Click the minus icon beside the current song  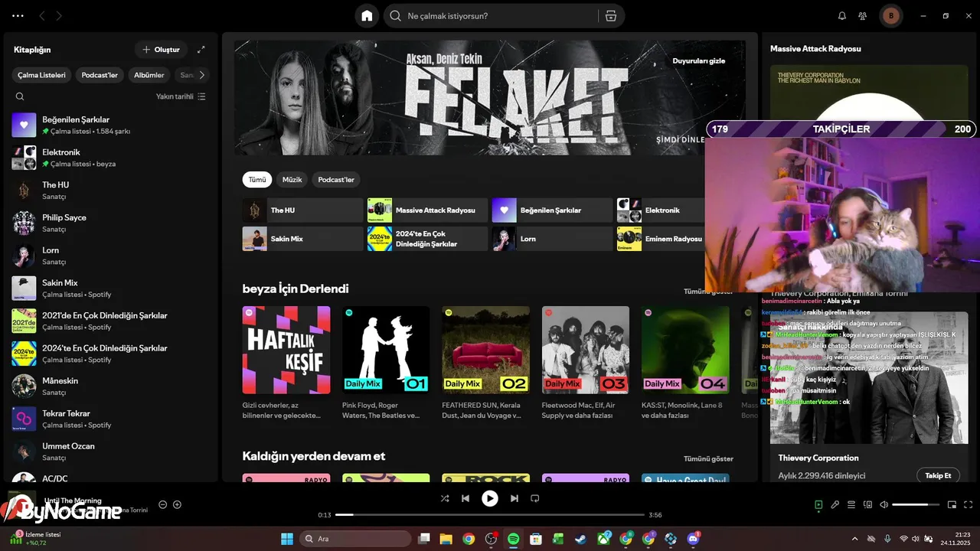click(x=162, y=504)
